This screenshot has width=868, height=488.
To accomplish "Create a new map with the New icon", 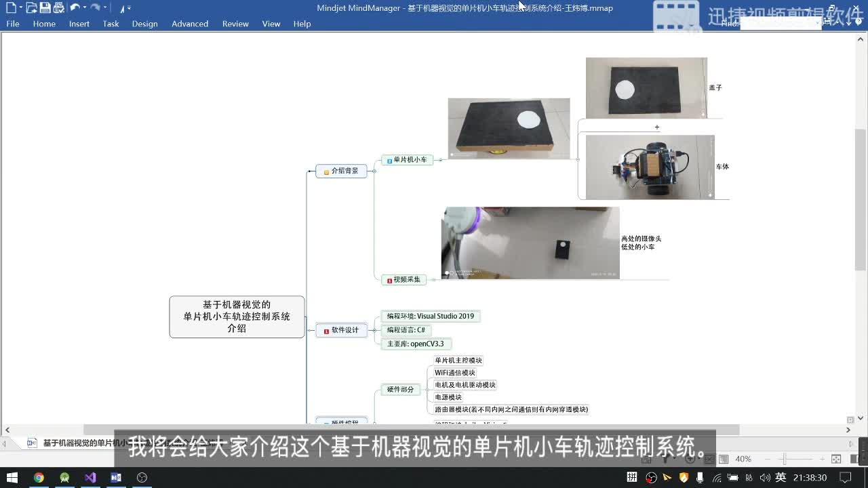I will pos(11,8).
